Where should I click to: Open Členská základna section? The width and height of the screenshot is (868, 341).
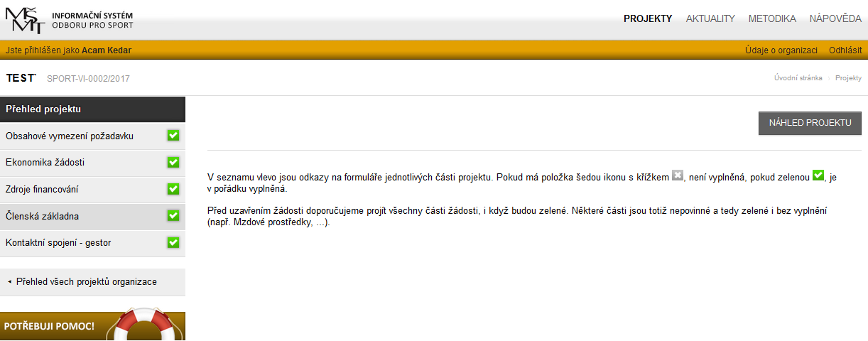tap(92, 216)
